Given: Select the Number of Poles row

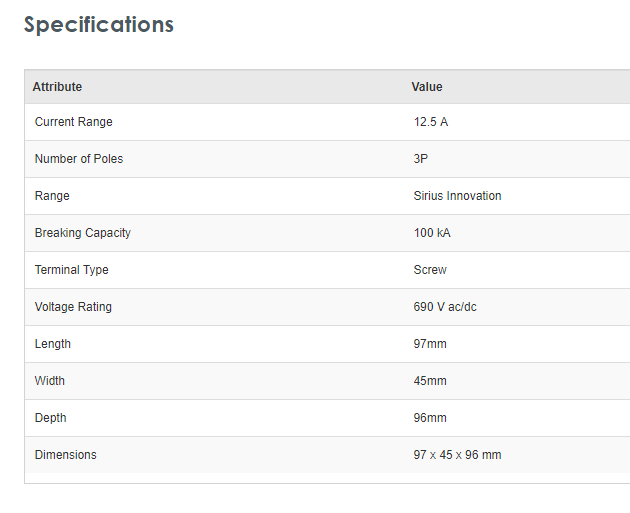Looking at the screenshot, I should point(79,159).
